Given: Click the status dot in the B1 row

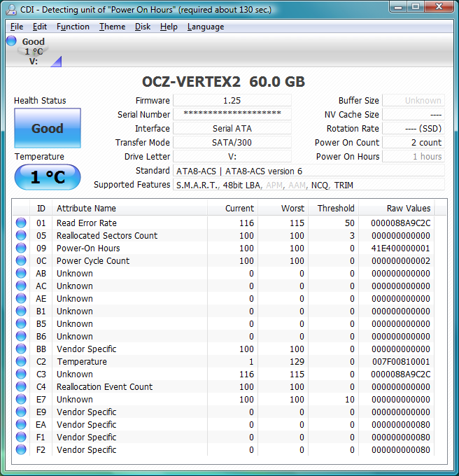Looking at the screenshot, I should pos(21,311).
